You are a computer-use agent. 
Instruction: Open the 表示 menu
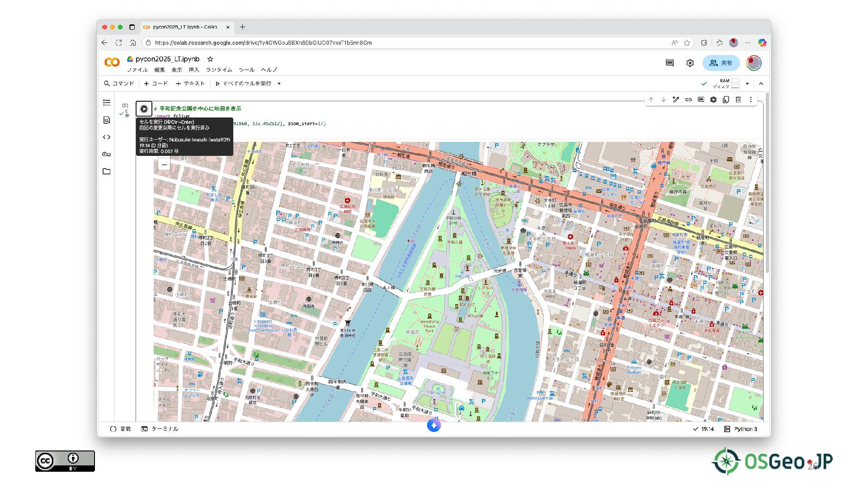pos(177,70)
